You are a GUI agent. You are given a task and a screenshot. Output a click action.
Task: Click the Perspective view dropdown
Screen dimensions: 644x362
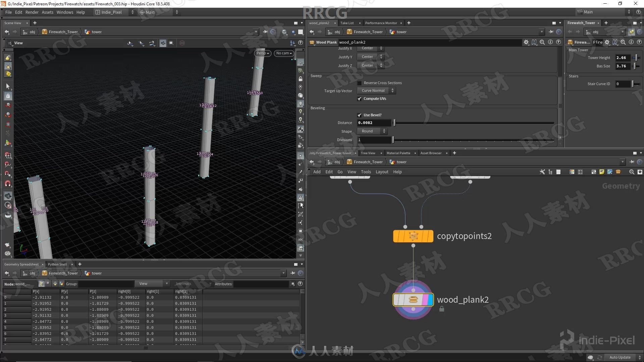[x=262, y=53]
